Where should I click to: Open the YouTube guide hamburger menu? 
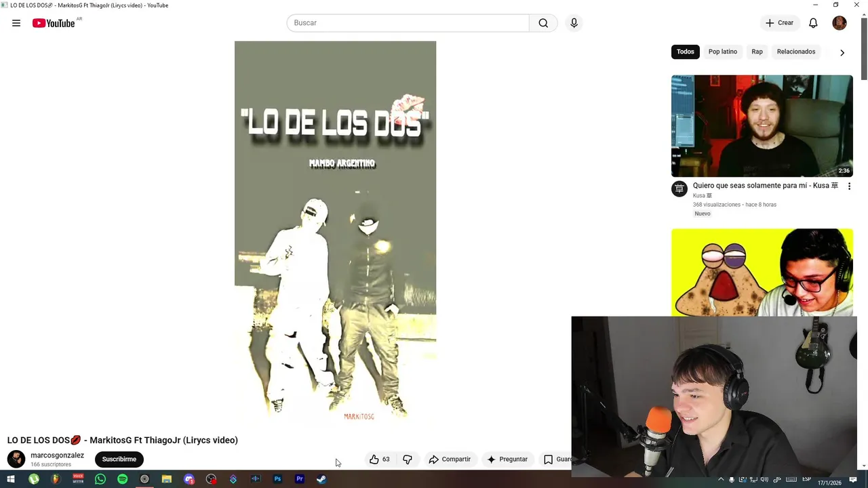point(16,23)
